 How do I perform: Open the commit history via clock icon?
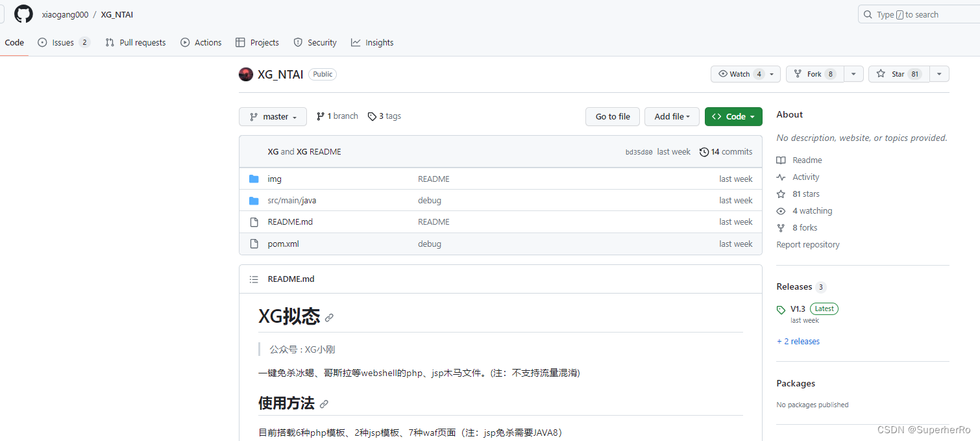[704, 152]
